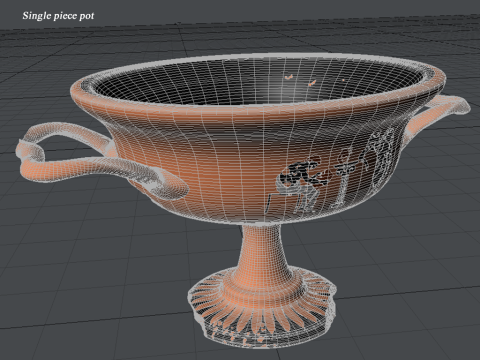The image size is (480, 360).
Task: Click the 'Single piece pot' caption text
Action: coord(58,16)
